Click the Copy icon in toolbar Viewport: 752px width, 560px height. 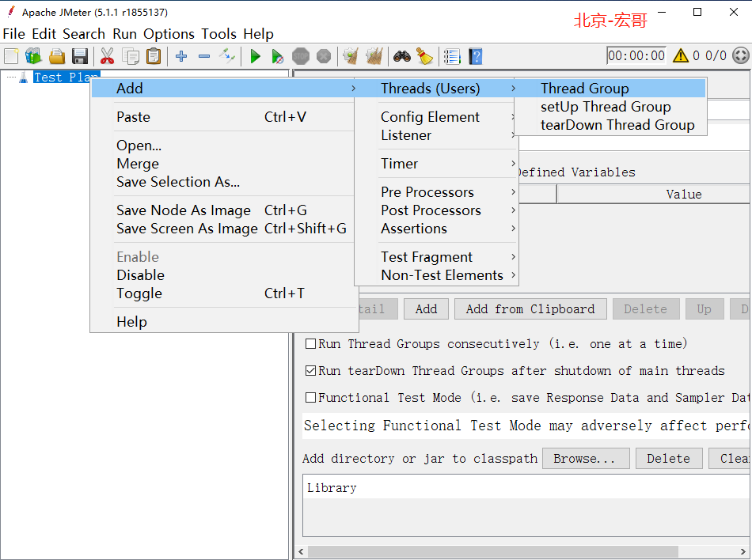131,56
